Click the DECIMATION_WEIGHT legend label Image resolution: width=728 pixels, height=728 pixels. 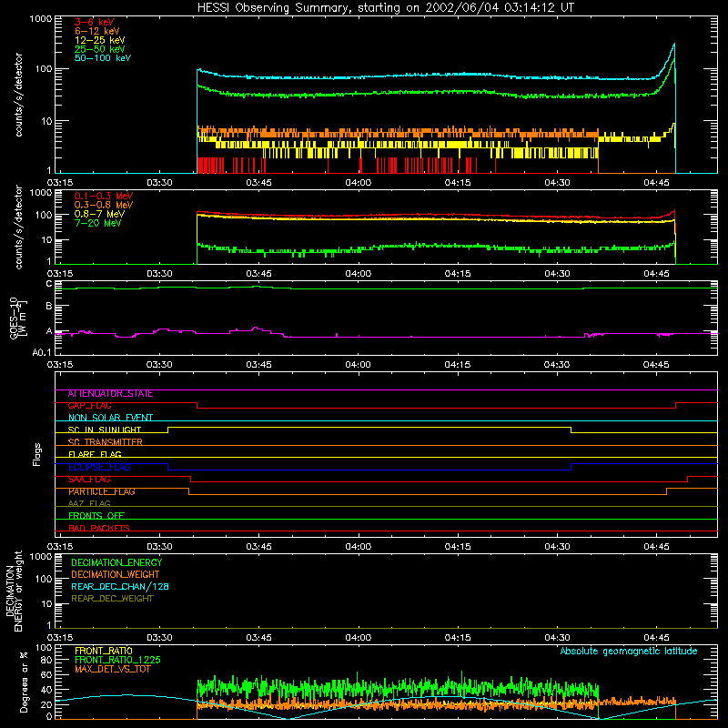pos(116,574)
